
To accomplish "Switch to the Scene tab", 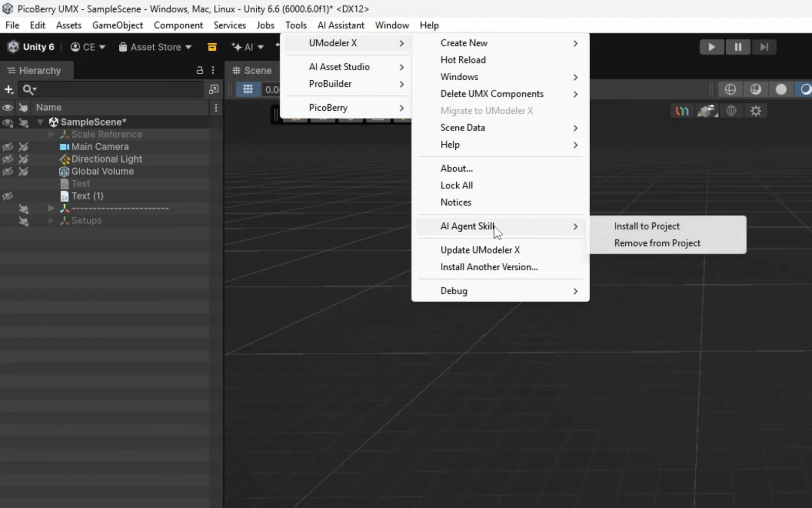I will [x=252, y=71].
